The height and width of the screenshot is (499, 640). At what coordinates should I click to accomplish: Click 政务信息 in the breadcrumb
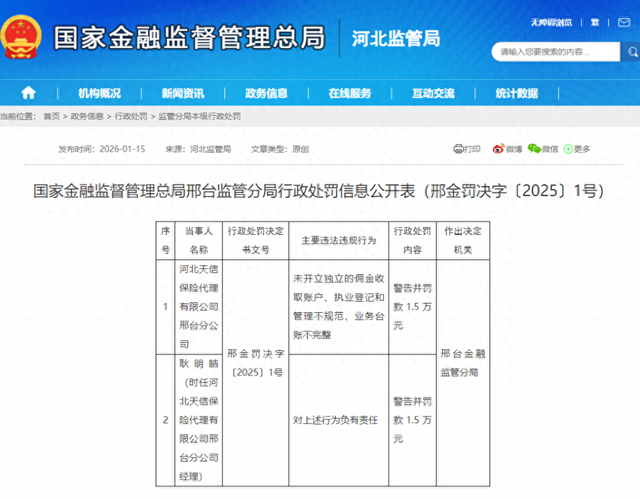point(87,116)
